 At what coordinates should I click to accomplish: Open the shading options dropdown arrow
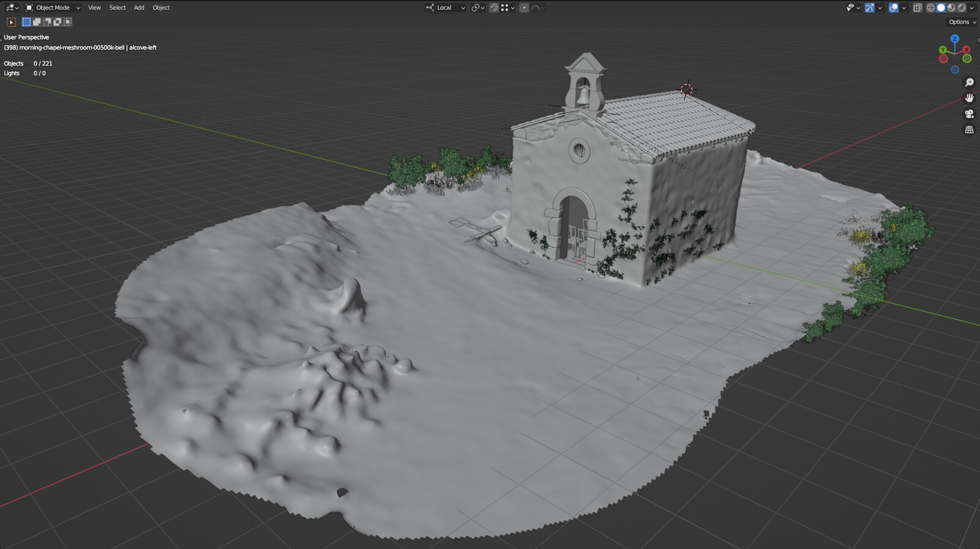tap(972, 7)
